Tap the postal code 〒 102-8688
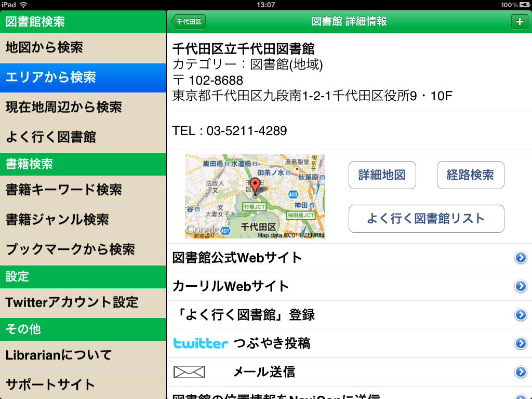This screenshot has width=532, height=399. [x=208, y=81]
